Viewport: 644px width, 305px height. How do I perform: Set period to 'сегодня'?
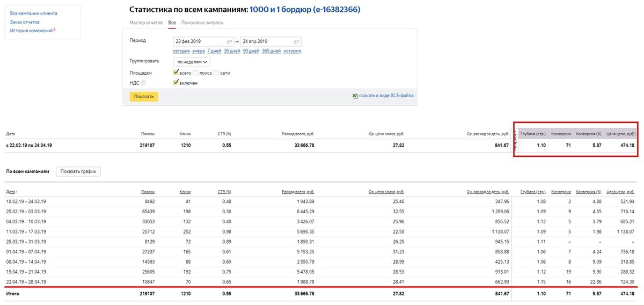181,51
